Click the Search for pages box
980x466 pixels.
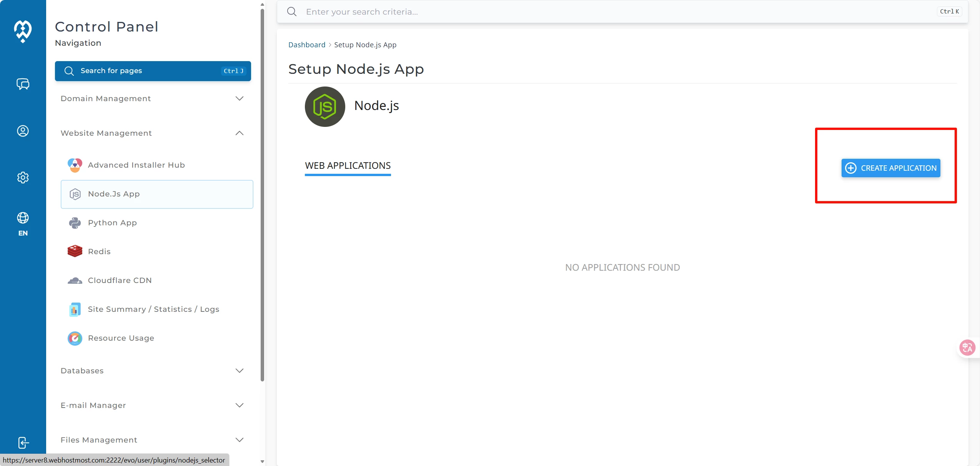(153, 71)
